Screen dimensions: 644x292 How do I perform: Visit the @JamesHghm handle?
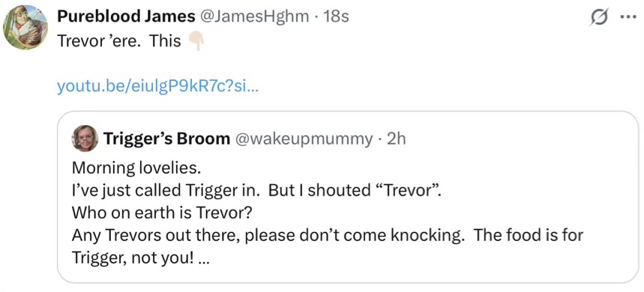[x=254, y=16]
